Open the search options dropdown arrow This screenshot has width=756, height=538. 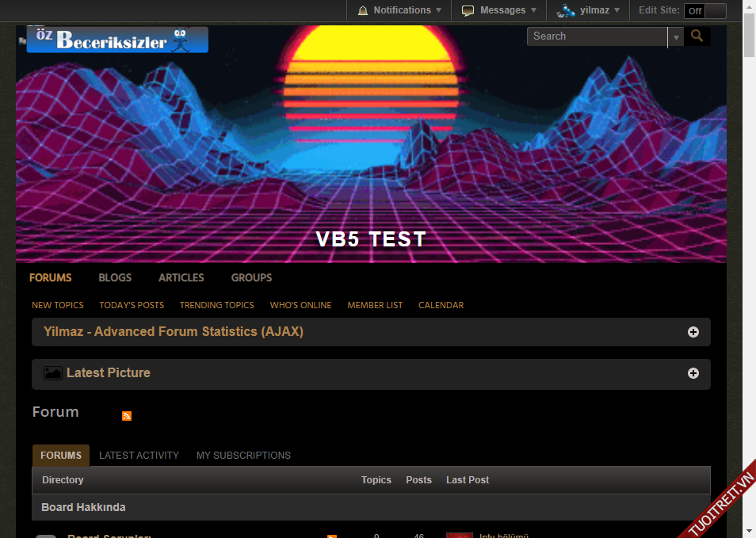pos(675,36)
